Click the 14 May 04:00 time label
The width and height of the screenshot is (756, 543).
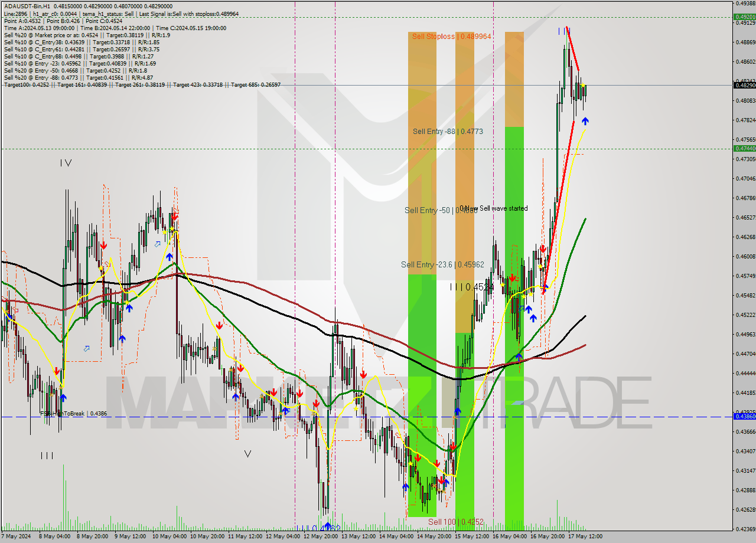pos(395,537)
